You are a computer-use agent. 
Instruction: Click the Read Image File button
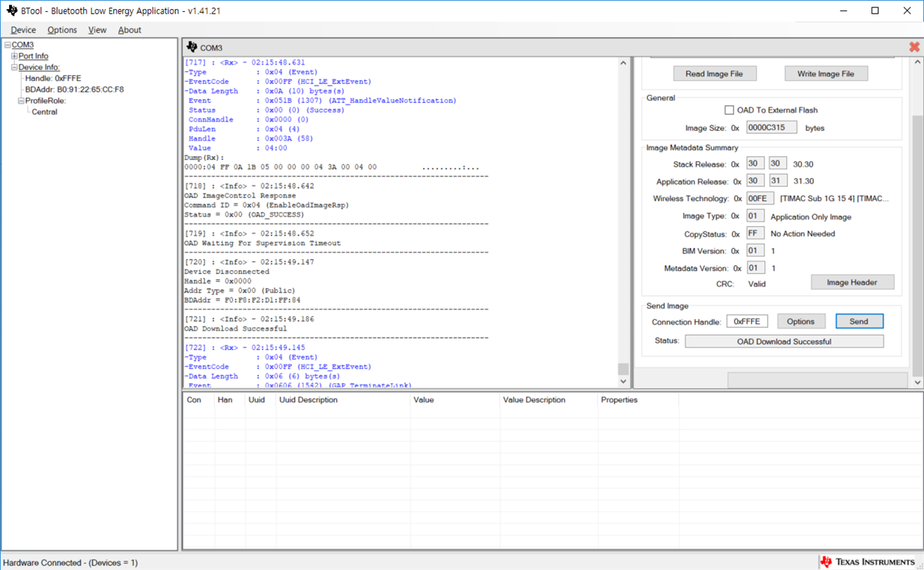[714, 74]
